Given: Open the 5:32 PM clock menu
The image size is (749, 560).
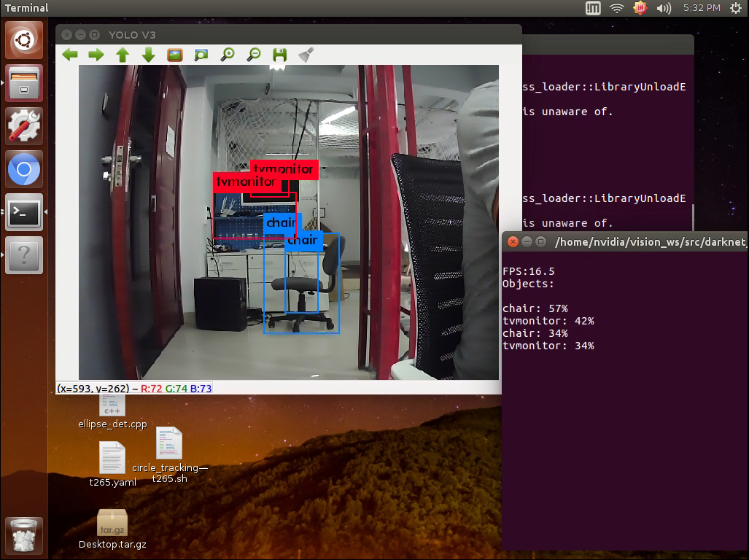Looking at the screenshot, I should (x=702, y=7).
